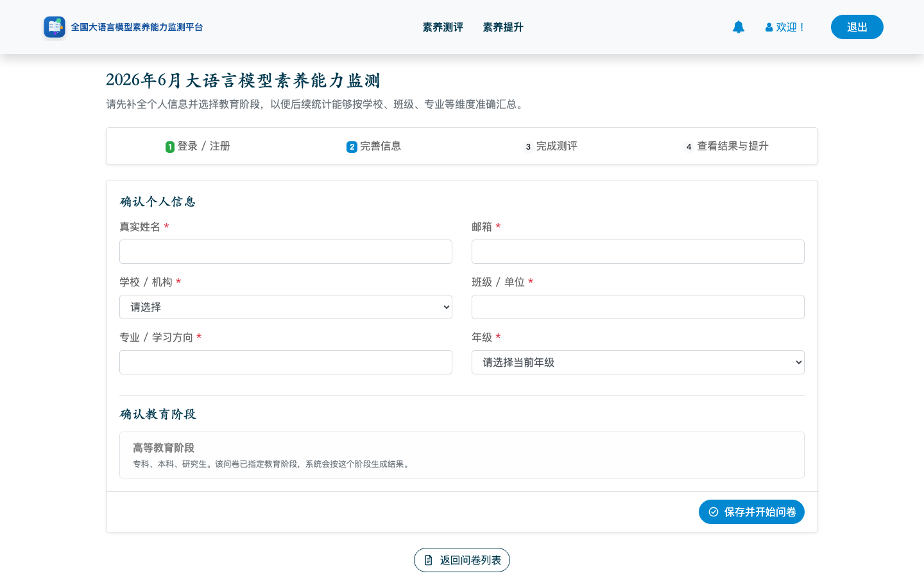Click step badge 3 for 完成测评
Image resolution: width=924 pixels, height=578 pixels.
(528, 147)
